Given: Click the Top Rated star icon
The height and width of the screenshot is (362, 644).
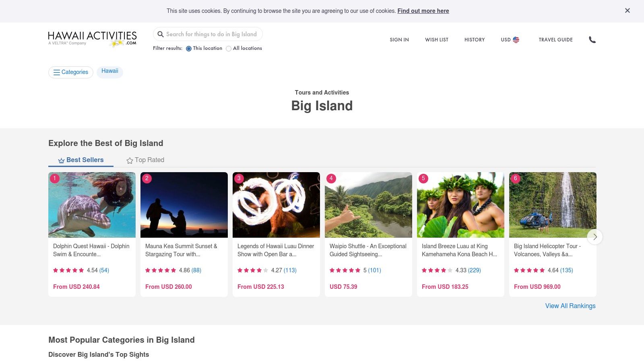Looking at the screenshot, I should pyautogui.click(x=130, y=160).
